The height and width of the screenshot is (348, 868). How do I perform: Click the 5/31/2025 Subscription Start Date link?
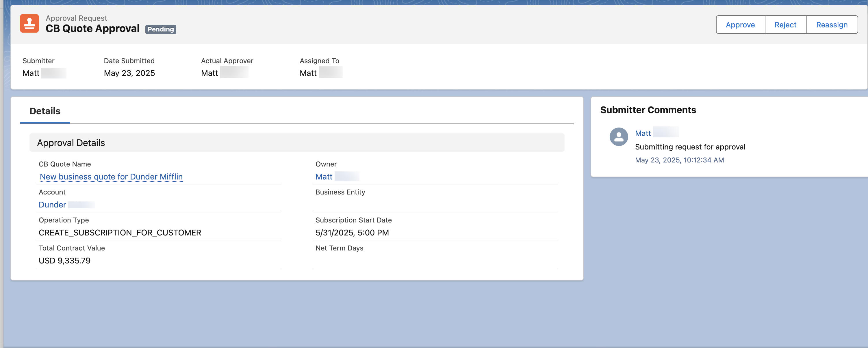coord(352,232)
